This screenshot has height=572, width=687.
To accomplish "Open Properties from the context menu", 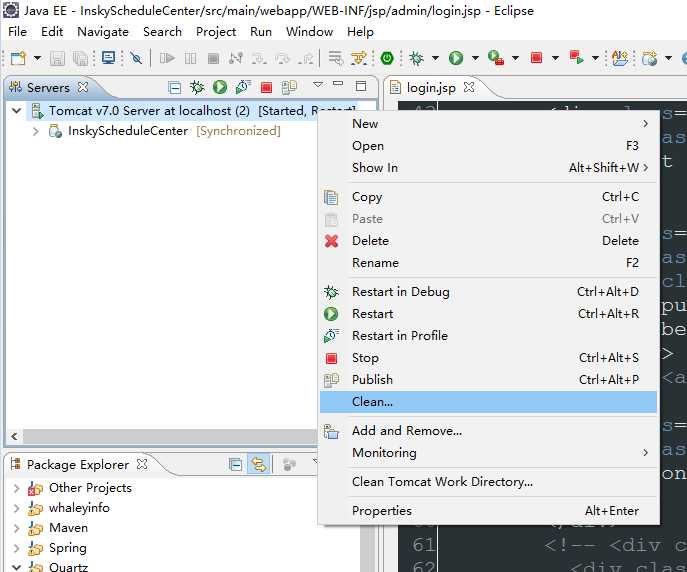I will coord(489,511).
